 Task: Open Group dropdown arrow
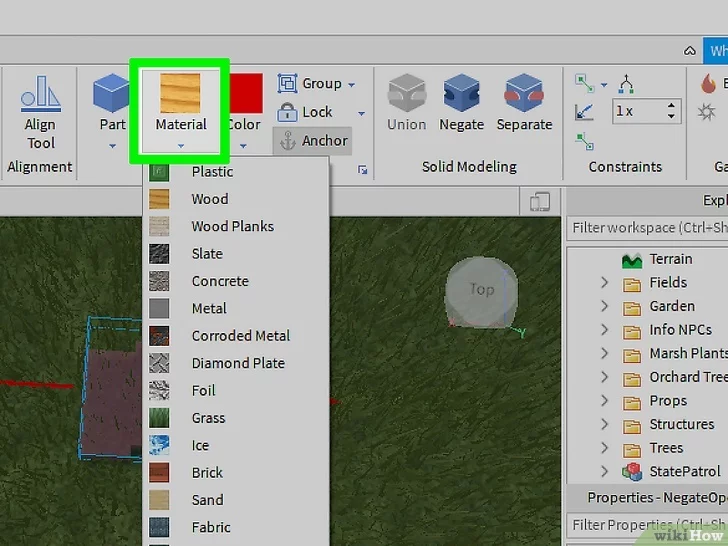pyautogui.click(x=351, y=84)
